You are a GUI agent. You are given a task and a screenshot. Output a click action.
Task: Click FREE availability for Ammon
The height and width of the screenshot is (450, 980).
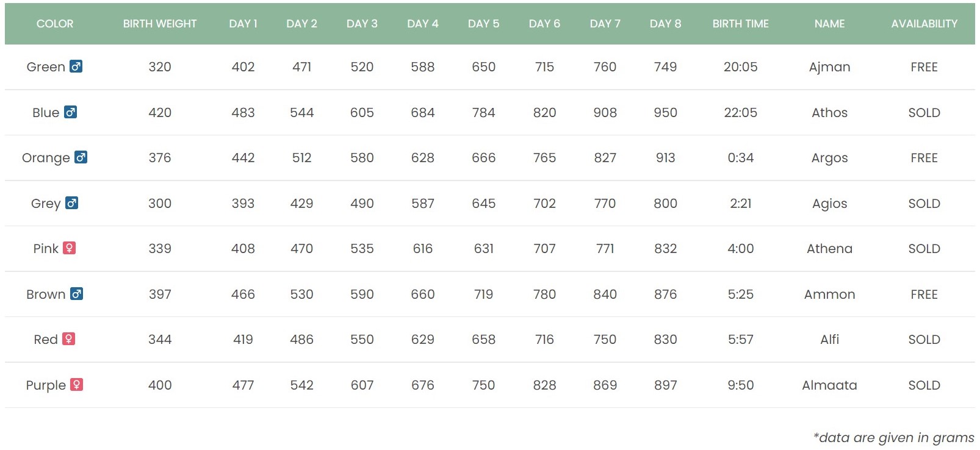924,295
